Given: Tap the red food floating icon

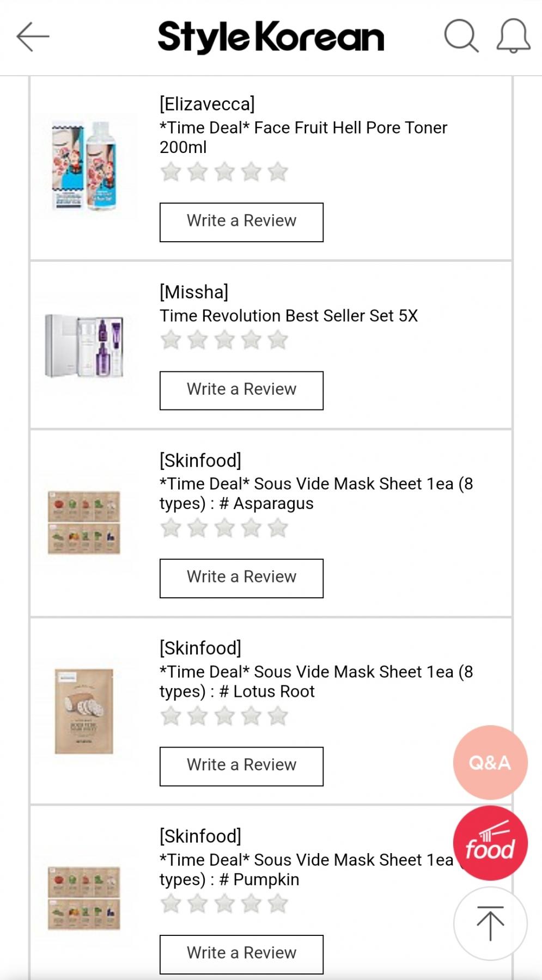Looking at the screenshot, I should click(x=490, y=843).
